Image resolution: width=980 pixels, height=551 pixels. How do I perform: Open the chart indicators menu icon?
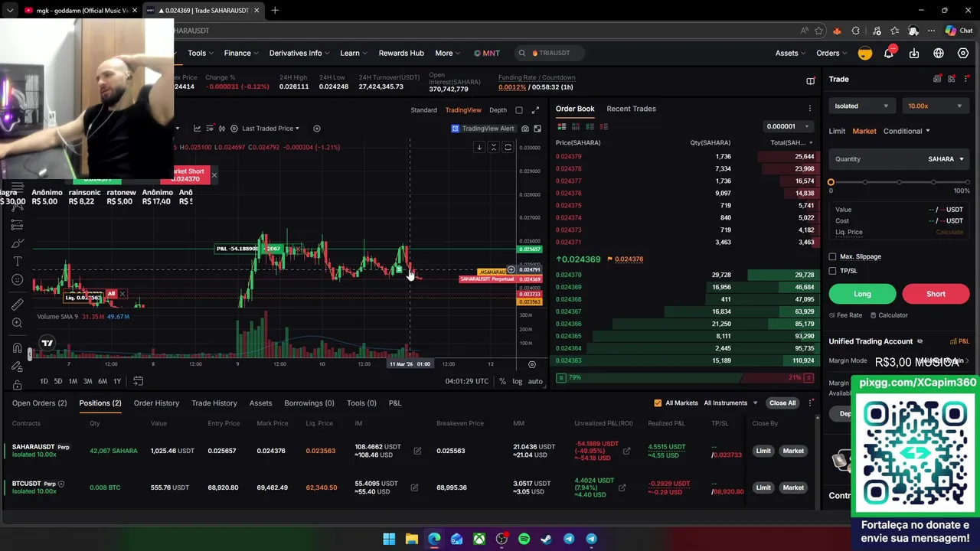(x=197, y=129)
